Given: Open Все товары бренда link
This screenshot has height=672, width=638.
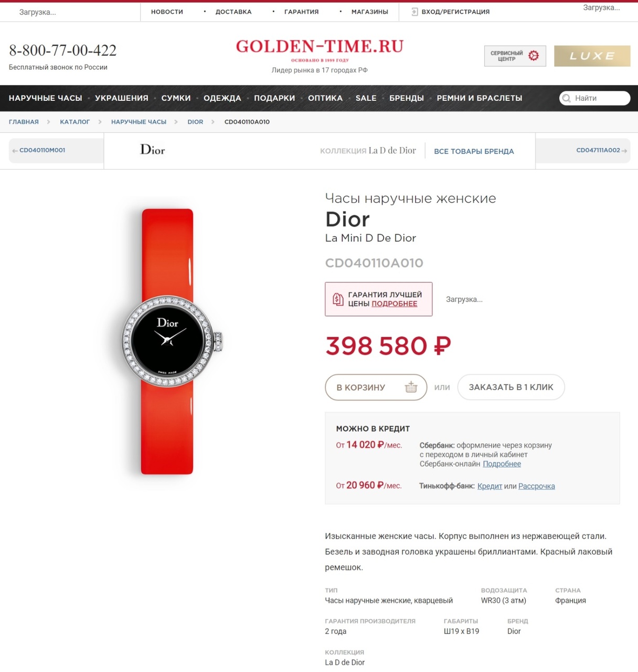Looking at the screenshot, I should [474, 151].
